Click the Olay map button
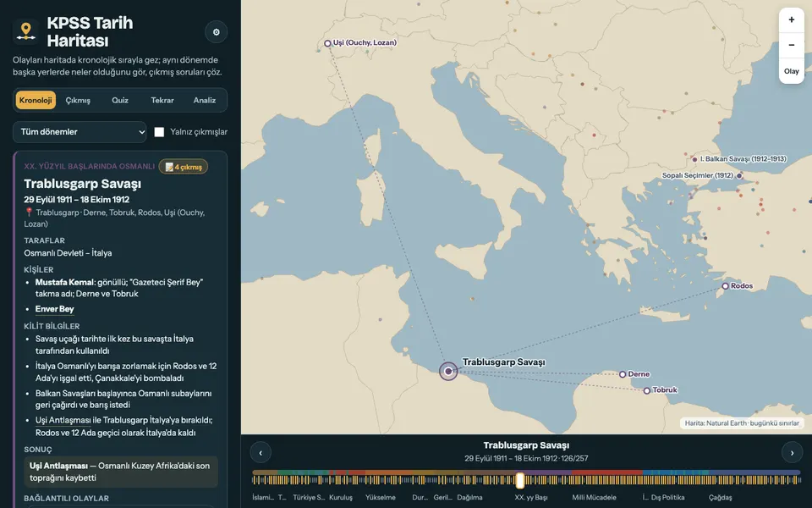This screenshot has height=508, width=812. pyautogui.click(x=792, y=71)
